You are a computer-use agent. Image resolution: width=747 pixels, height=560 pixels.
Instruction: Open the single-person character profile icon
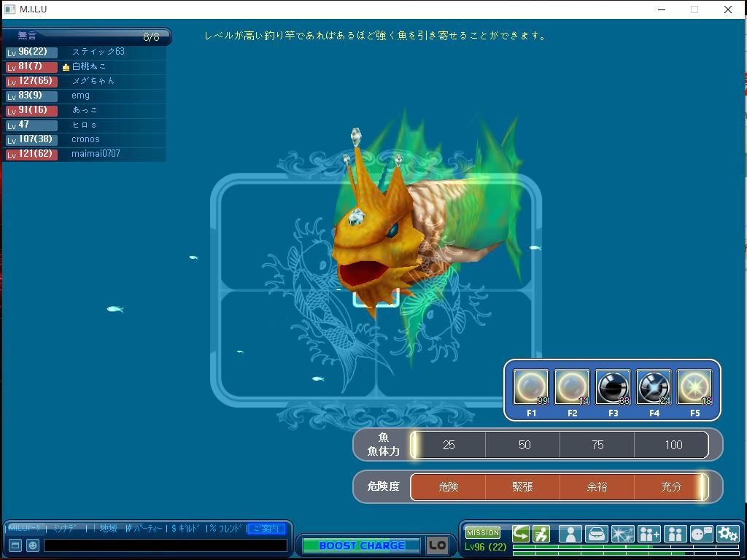570,534
